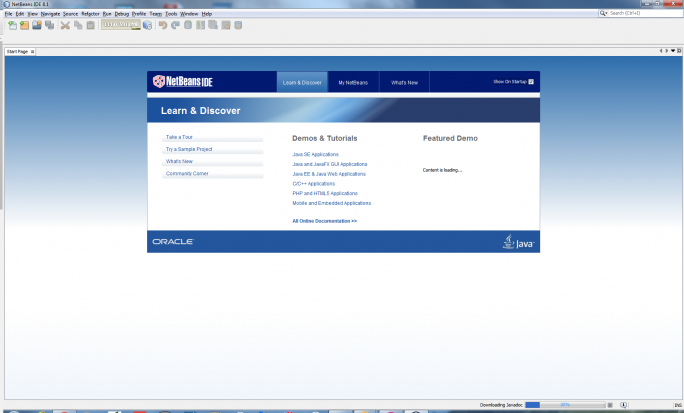Open Java SE Applications tutorial link
684x413 pixels.
coord(315,154)
